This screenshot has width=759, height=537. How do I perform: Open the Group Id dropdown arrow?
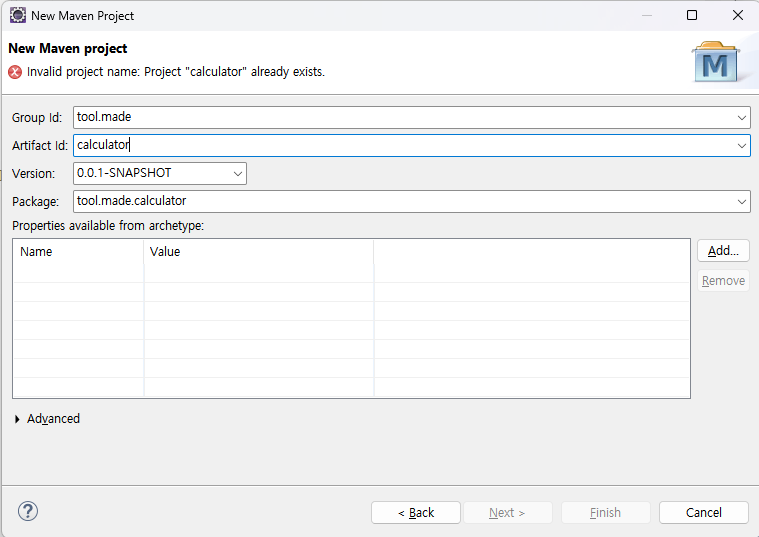(742, 118)
